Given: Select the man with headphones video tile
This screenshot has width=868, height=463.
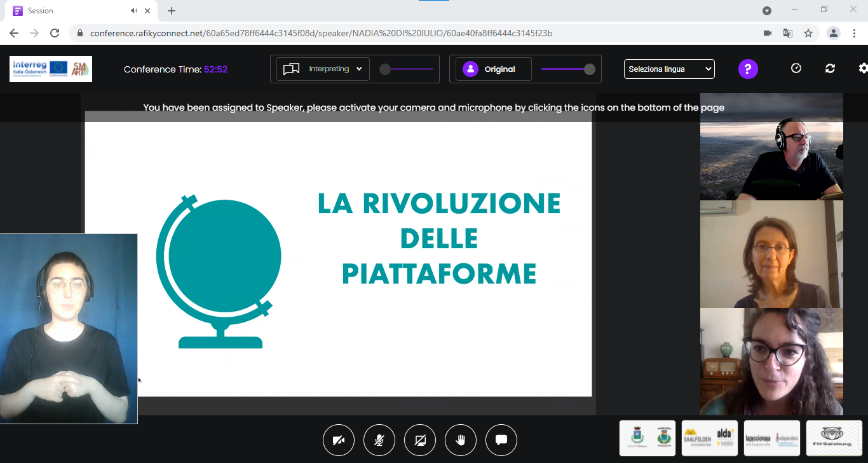Looking at the screenshot, I should point(771,146).
